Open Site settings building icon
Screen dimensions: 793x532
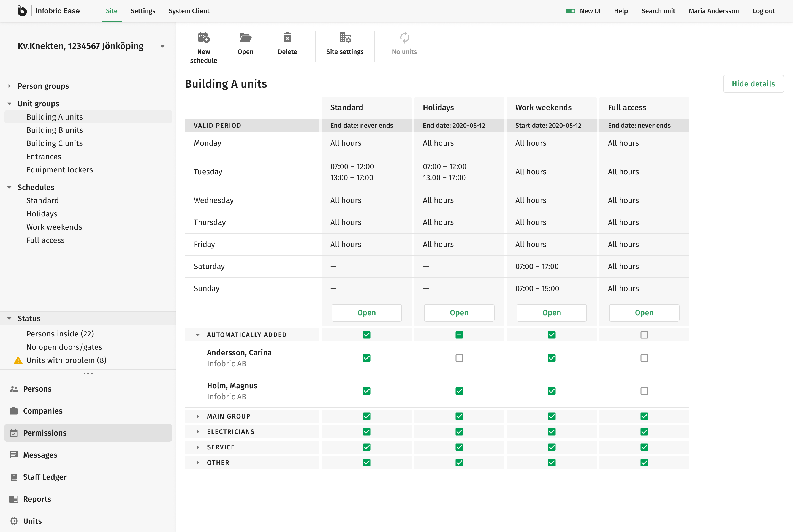pos(345,37)
